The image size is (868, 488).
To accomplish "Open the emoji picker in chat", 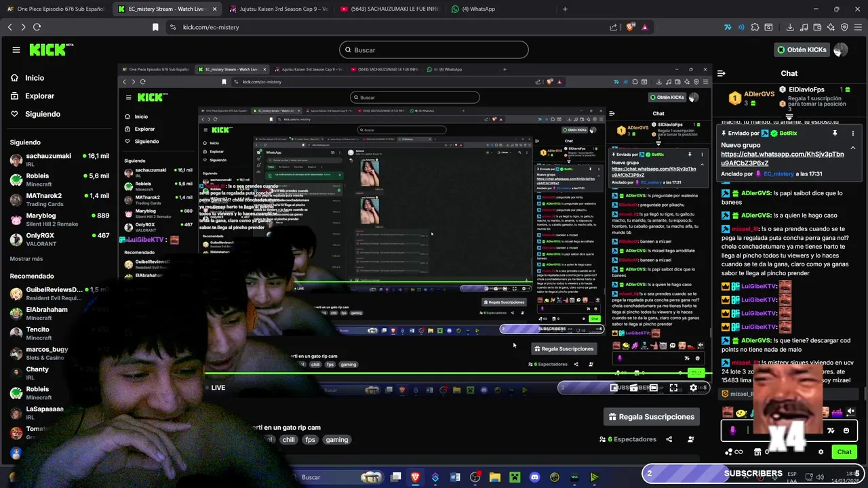I will click(x=846, y=430).
